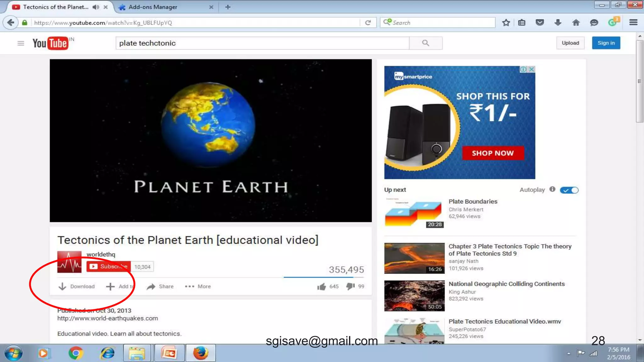Click the page vertical scrollbar thumb
This screenshot has height=362, width=644.
click(640, 82)
